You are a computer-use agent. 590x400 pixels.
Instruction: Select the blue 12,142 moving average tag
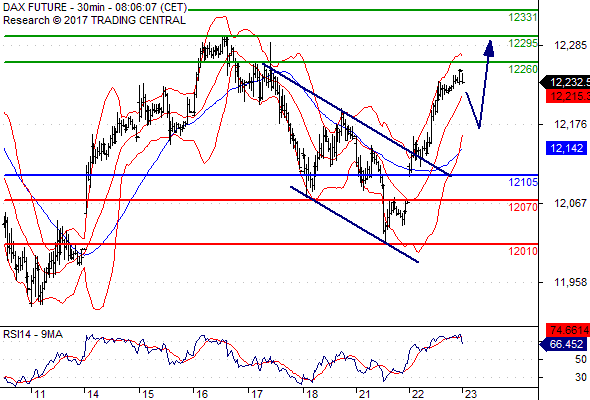pyautogui.click(x=567, y=148)
